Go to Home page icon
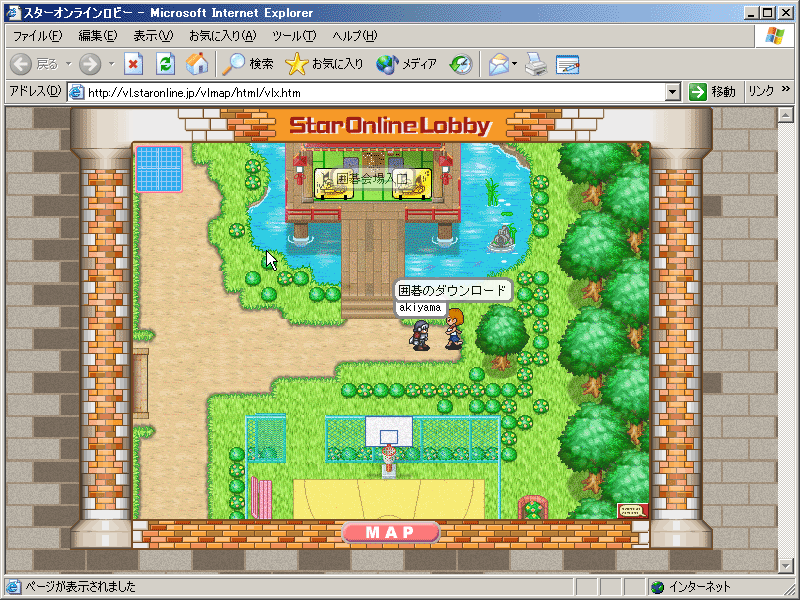The height and width of the screenshot is (600, 800). (197, 64)
